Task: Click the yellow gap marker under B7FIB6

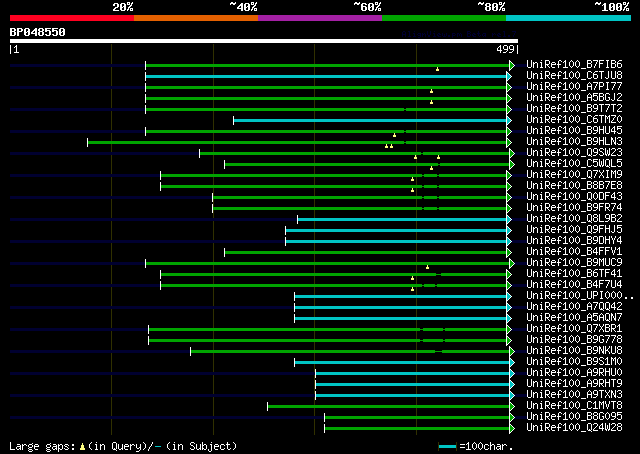Action: [437, 69]
